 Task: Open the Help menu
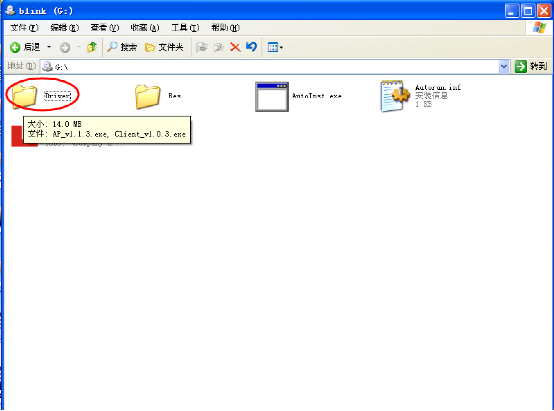tap(225, 28)
